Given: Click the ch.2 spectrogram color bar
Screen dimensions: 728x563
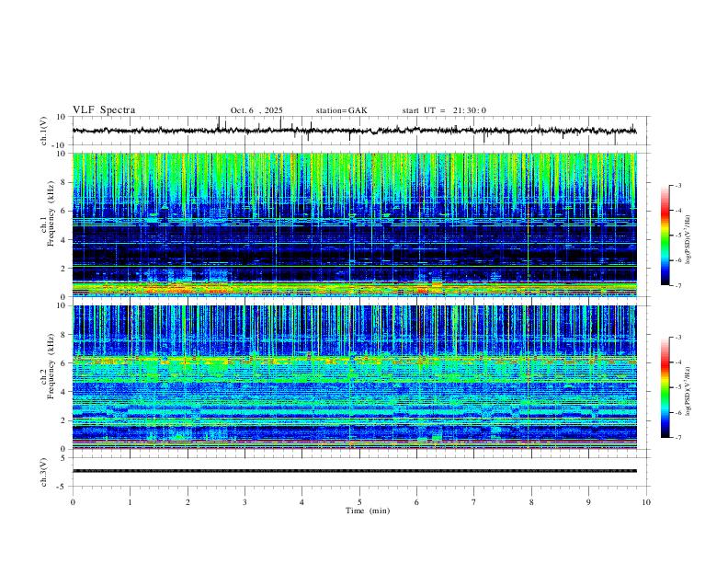Looking at the screenshot, I should click(665, 387).
